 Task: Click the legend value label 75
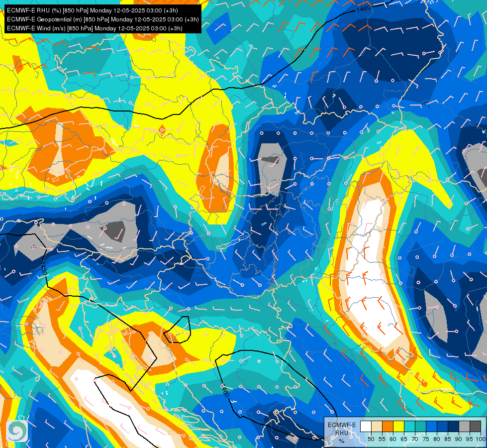point(426,439)
